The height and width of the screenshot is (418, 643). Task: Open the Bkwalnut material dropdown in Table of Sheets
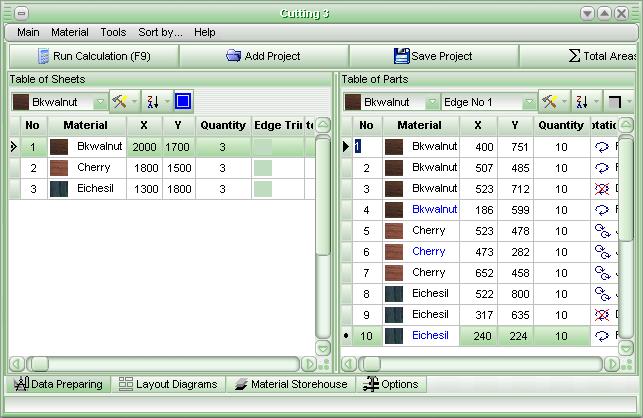(100, 102)
